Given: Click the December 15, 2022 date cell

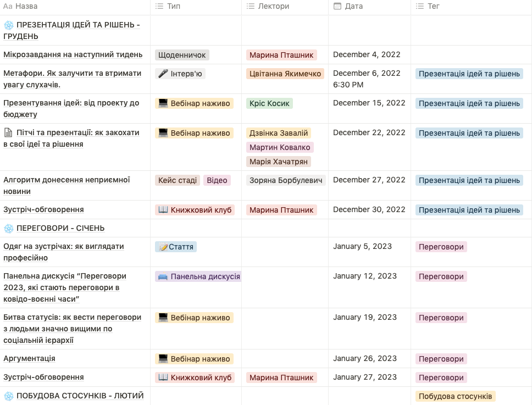Looking at the screenshot, I should coord(369,103).
